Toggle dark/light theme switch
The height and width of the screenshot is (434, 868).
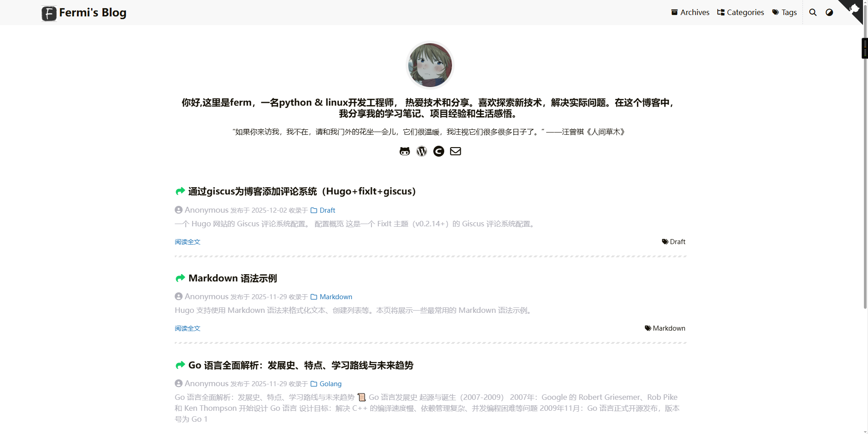tap(829, 12)
